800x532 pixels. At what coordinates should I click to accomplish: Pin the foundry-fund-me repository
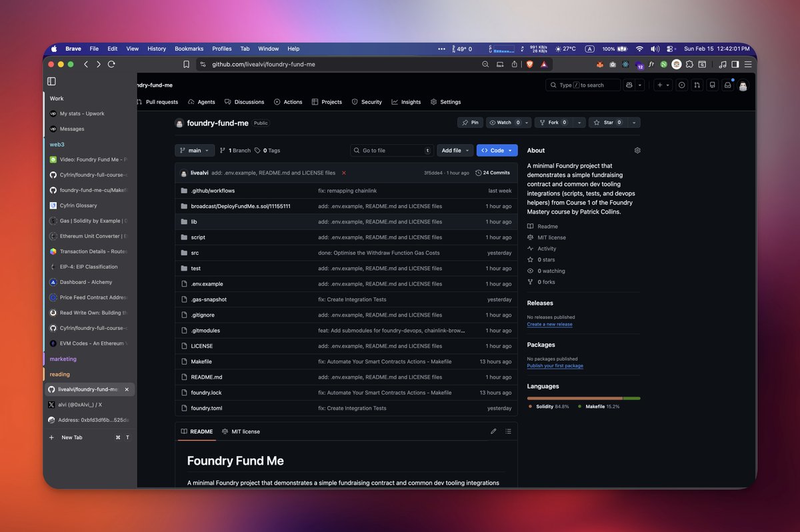click(470, 123)
